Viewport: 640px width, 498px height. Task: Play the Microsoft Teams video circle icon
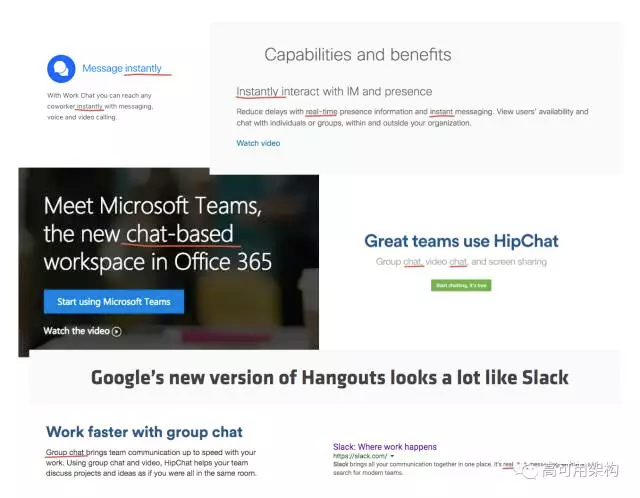(117, 331)
